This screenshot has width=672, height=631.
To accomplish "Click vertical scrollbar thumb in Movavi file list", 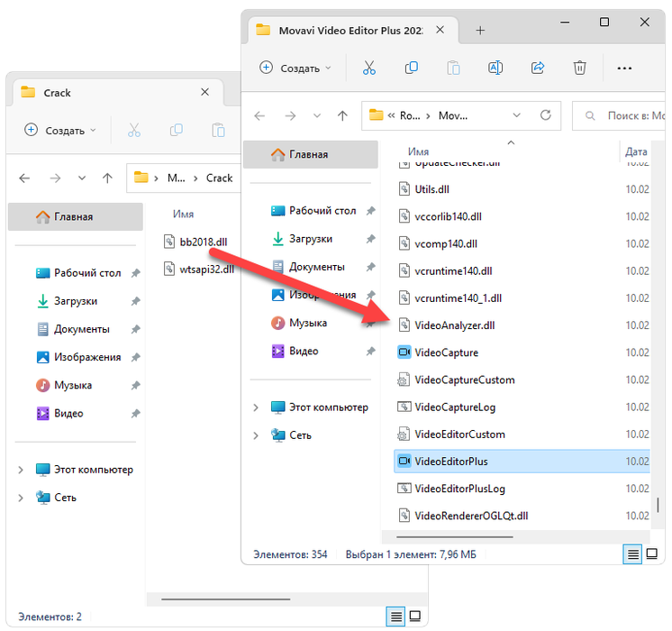I will 658,505.
